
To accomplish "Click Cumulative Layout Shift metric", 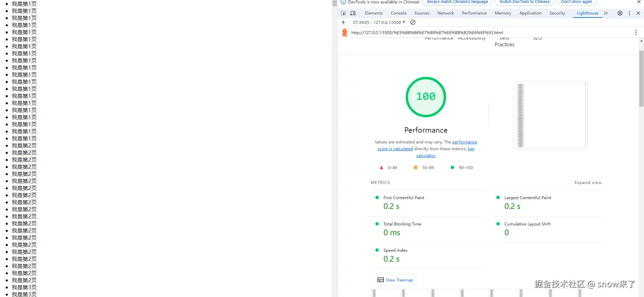I will pos(549,229).
